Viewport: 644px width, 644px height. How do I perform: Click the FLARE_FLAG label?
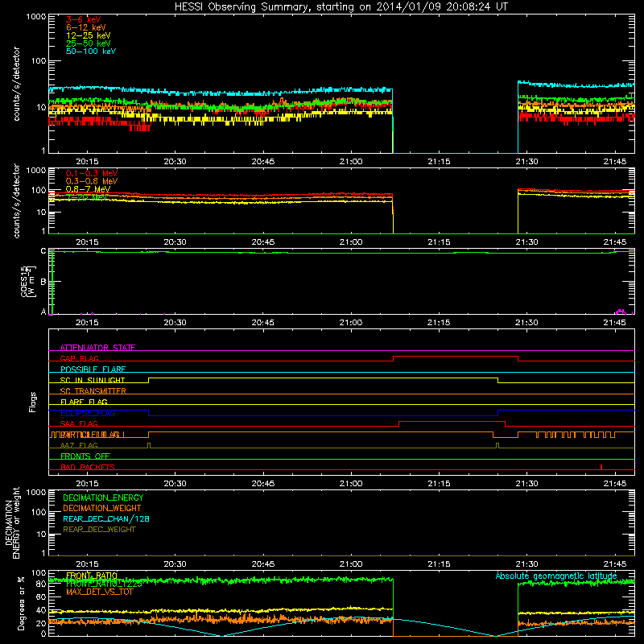[84, 402]
